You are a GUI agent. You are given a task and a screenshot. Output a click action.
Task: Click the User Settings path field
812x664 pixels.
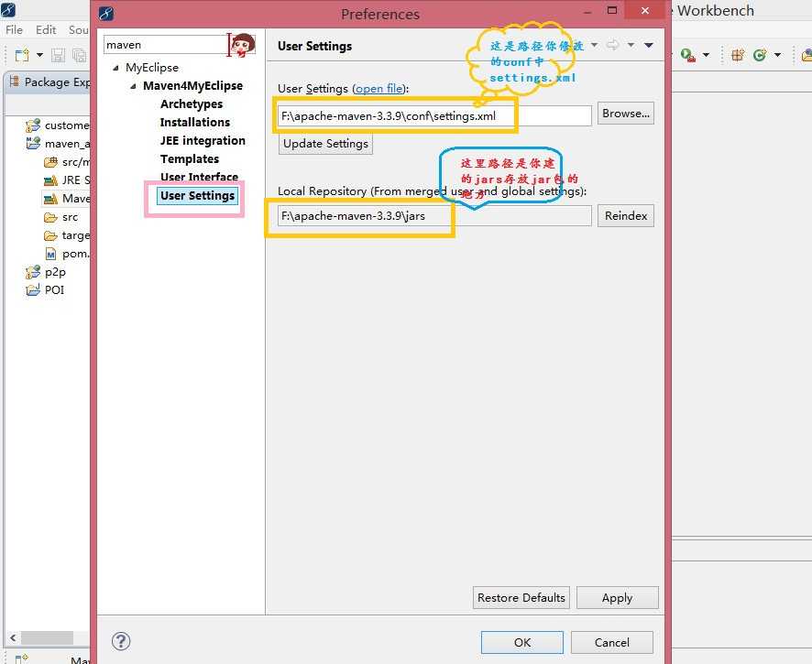[434, 116]
